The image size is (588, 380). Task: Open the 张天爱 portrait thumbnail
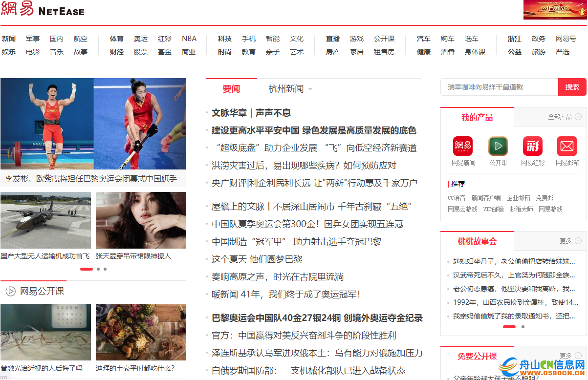pos(141,220)
